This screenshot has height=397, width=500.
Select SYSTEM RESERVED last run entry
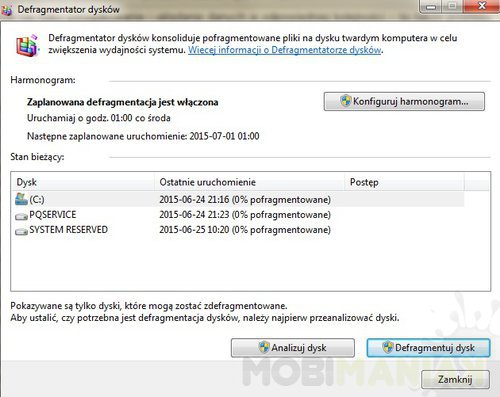click(245, 230)
